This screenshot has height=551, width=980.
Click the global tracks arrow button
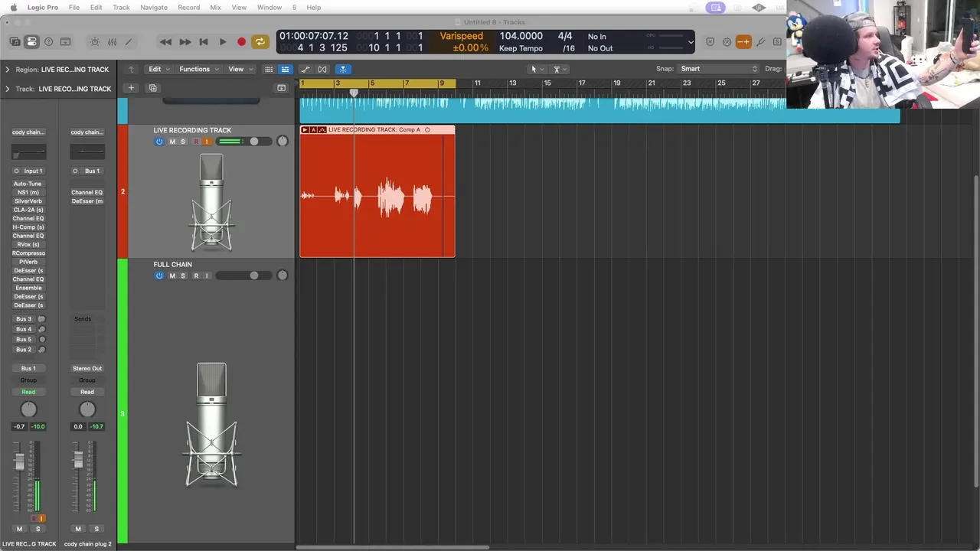[281, 88]
